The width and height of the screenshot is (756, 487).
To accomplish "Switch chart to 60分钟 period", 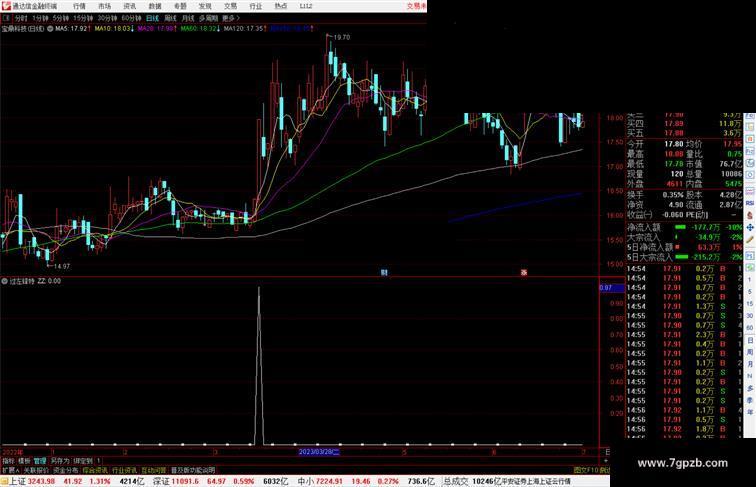I will 131,18.
